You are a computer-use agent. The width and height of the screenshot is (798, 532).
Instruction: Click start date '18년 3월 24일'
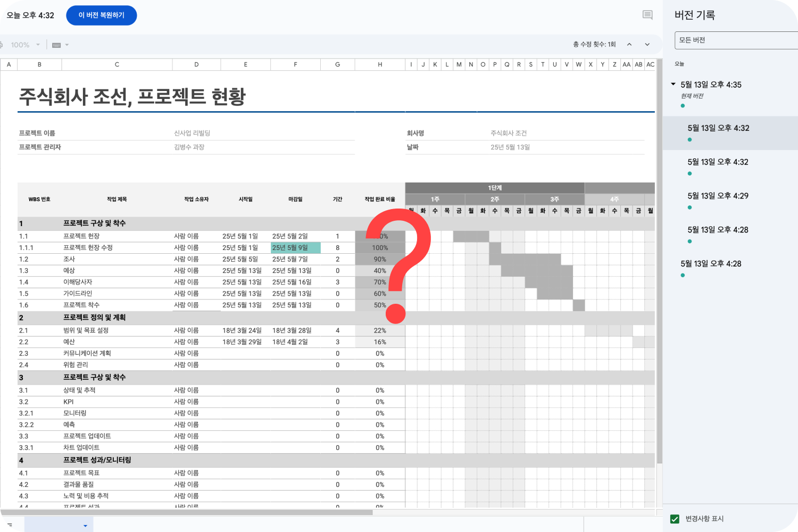242,330
